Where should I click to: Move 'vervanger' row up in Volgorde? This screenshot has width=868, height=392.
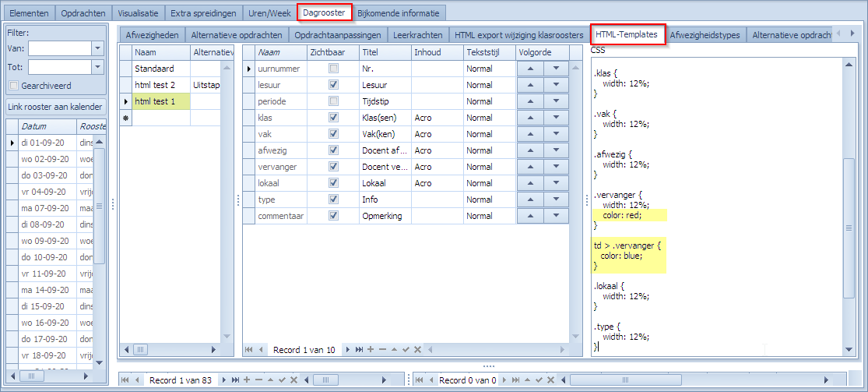(x=530, y=167)
